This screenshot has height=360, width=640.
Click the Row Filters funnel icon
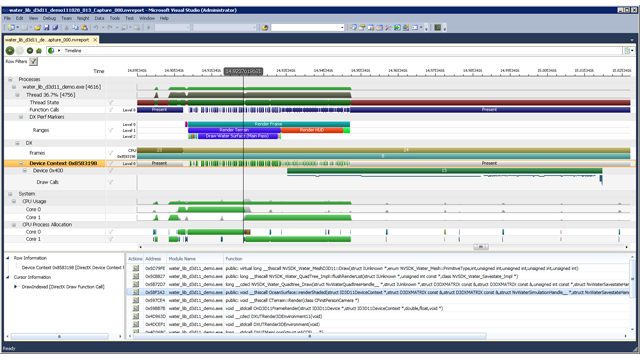[33, 62]
